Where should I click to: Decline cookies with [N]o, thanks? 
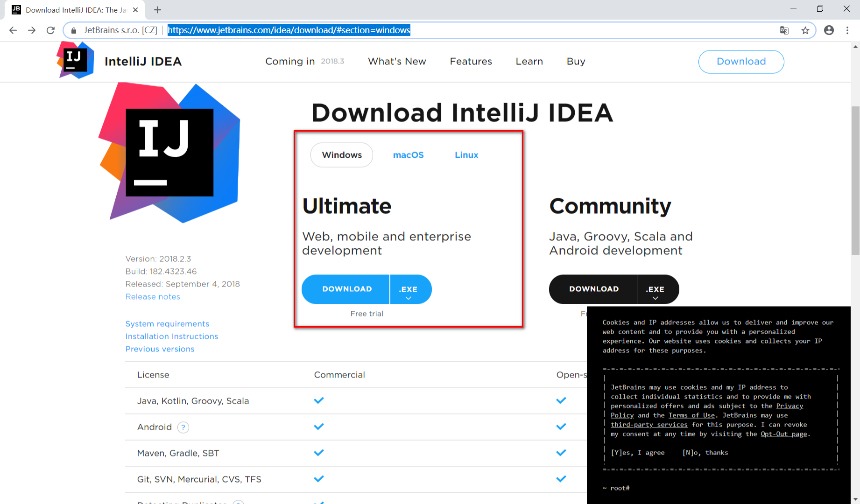point(705,453)
